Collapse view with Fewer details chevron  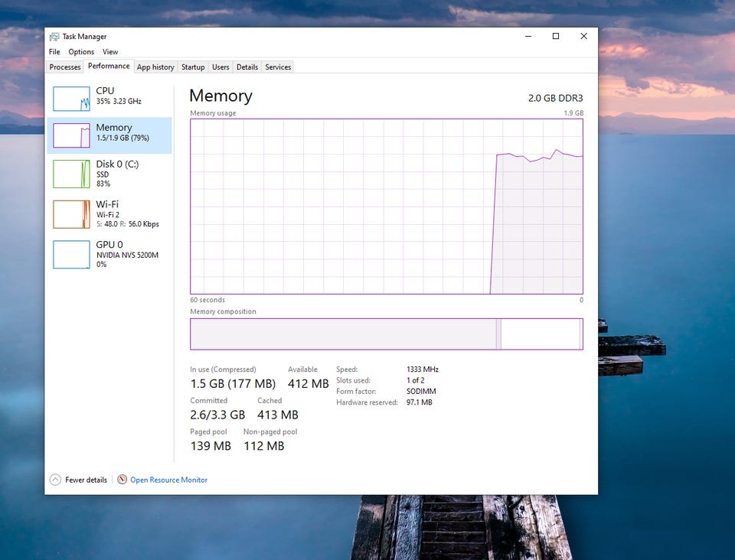tap(55, 480)
